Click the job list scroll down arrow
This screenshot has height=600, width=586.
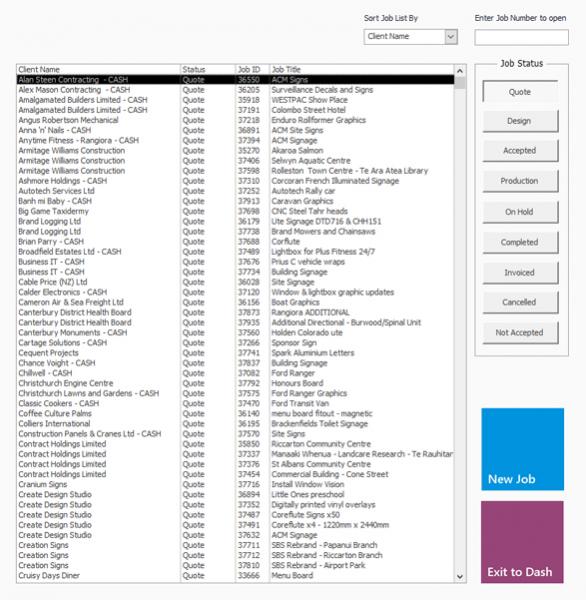tap(460, 576)
